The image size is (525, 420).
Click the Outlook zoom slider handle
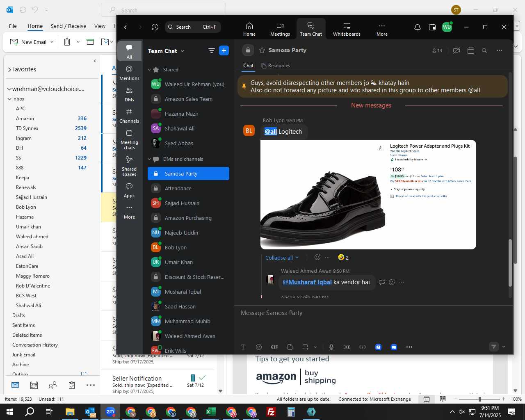pyautogui.click(x=479, y=399)
